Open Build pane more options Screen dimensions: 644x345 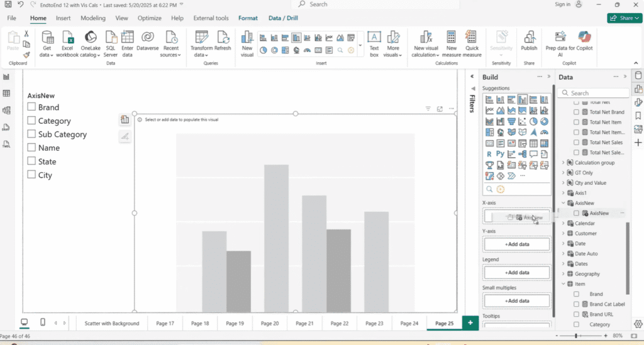pyautogui.click(x=540, y=77)
